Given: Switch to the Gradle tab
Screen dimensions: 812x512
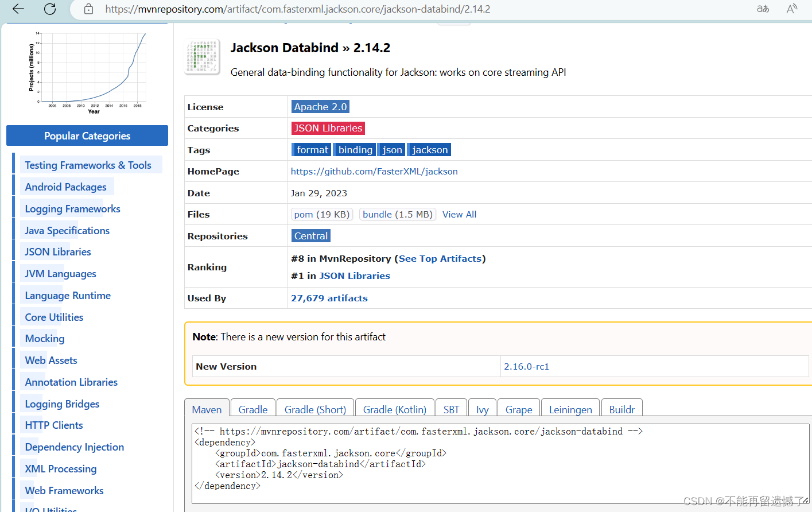Looking at the screenshot, I should (253, 409).
